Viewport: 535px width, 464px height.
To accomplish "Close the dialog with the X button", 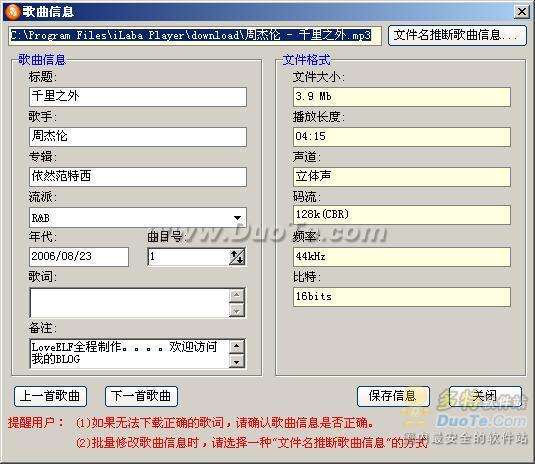I will (x=521, y=12).
